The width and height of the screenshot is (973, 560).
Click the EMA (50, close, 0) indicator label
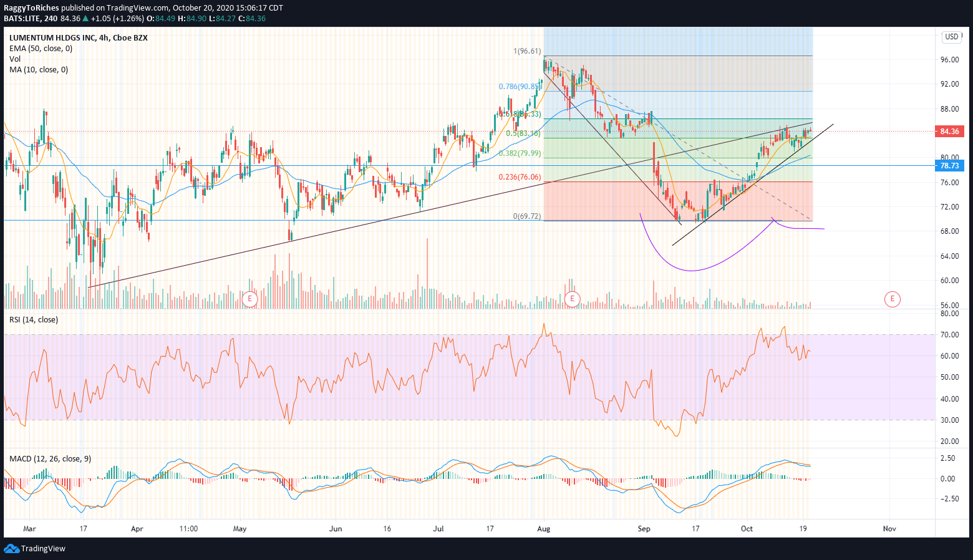pos(41,49)
